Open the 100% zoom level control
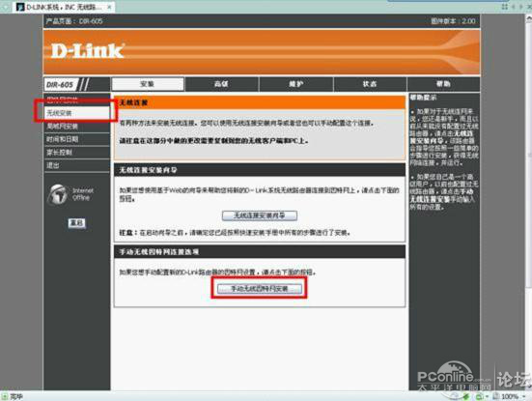This screenshot has height=401, width=532. [509, 396]
